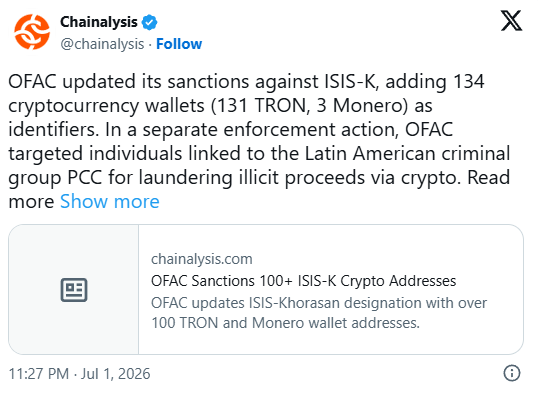Image resolution: width=538 pixels, height=393 pixels.
Task: Click the info circle icon
Action: [x=512, y=373]
